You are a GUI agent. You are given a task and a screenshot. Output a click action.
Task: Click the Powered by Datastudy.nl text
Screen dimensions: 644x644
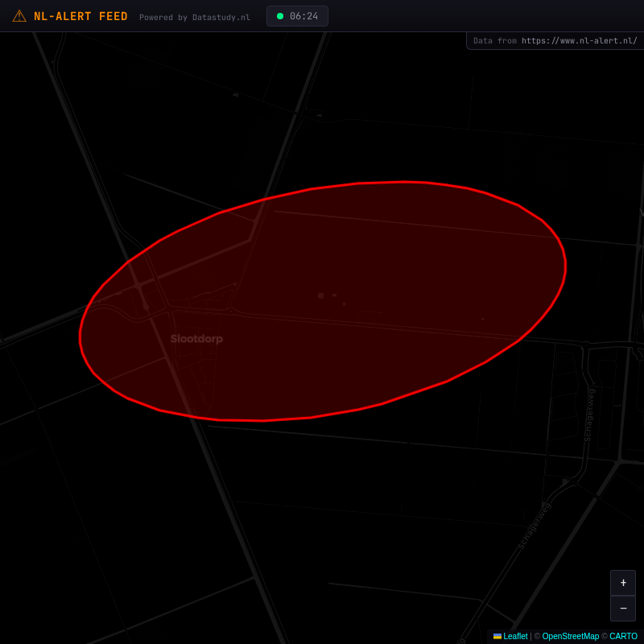195,17
